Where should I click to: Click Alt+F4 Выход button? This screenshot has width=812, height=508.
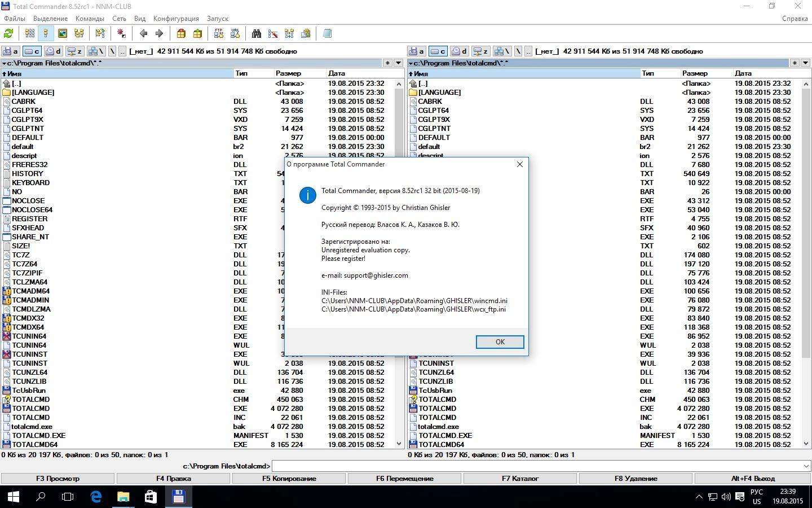753,478
